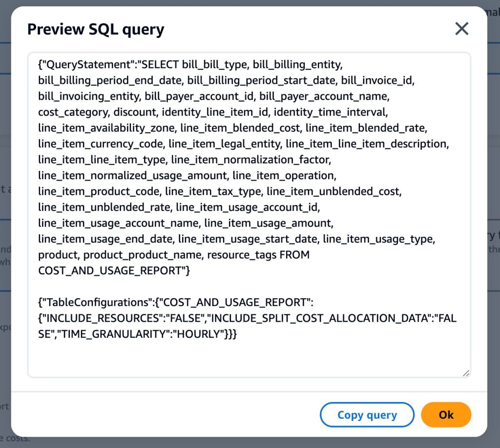Click the Preview SQL query heading
This screenshot has height=448, width=500.
(x=96, y=29)
